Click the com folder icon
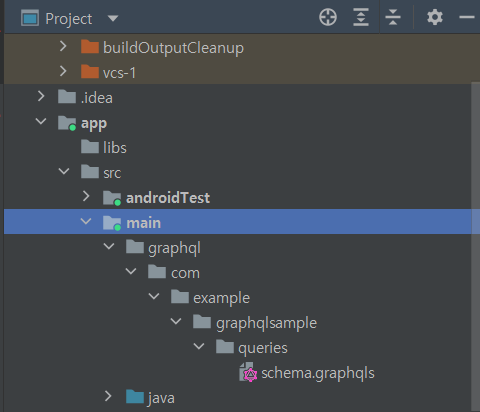The width and height of the screenshot is (480, 412). [x=157, y=272]
